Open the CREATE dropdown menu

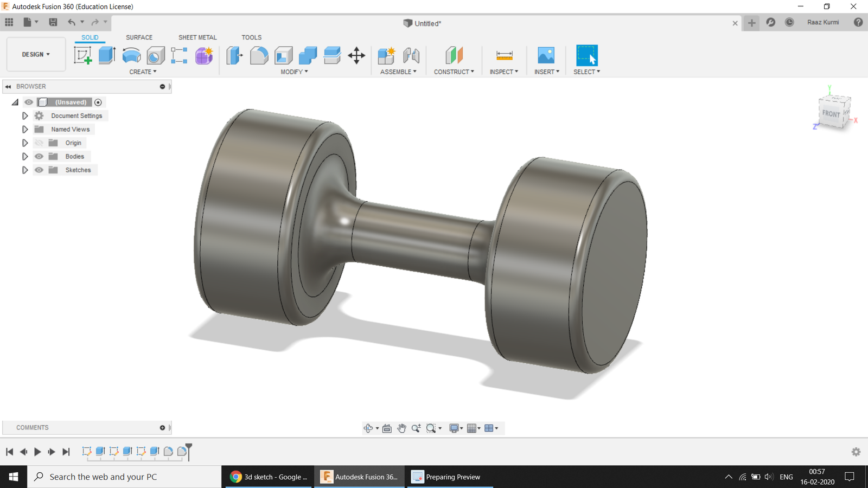143,72
